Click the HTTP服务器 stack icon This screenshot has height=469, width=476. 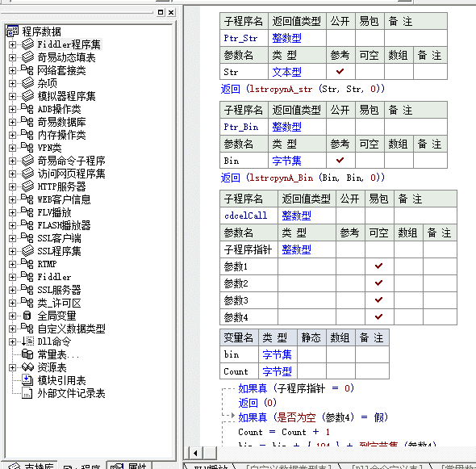27,186
